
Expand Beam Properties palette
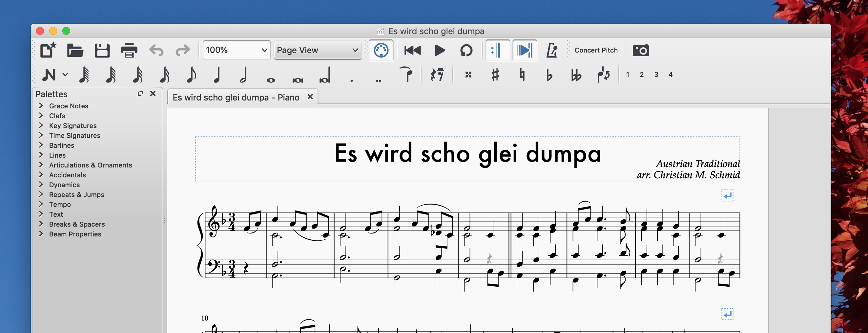pos(41,233)
